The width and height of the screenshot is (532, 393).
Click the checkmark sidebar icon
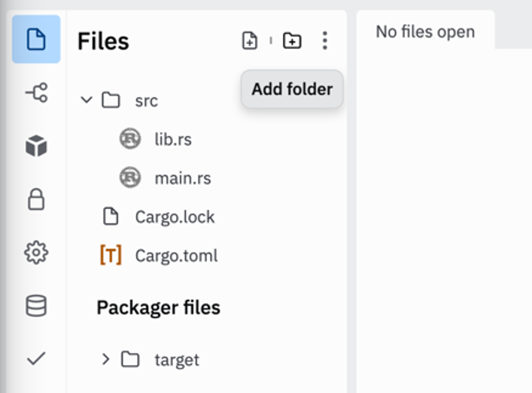coord(36,358)
